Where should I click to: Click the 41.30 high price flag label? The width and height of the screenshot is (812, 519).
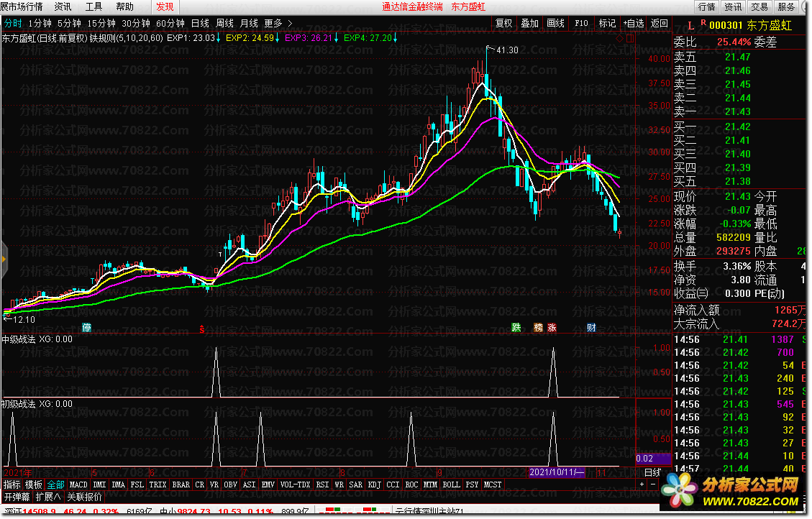pos(507,50)
